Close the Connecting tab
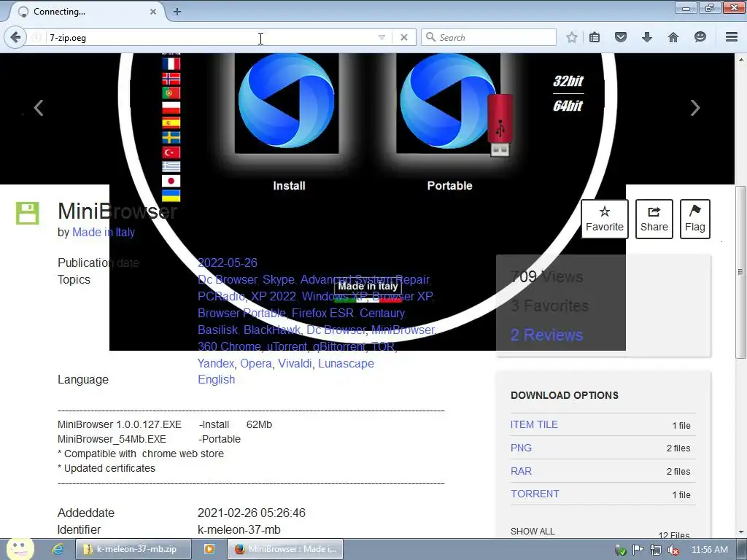Screen dimensions: 747x560 (x=153, y=12)
